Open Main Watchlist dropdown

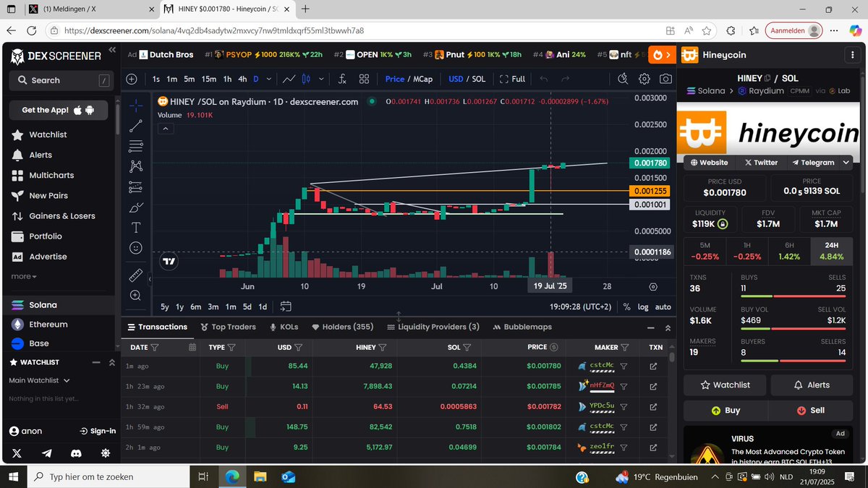(x=39, y=380)
